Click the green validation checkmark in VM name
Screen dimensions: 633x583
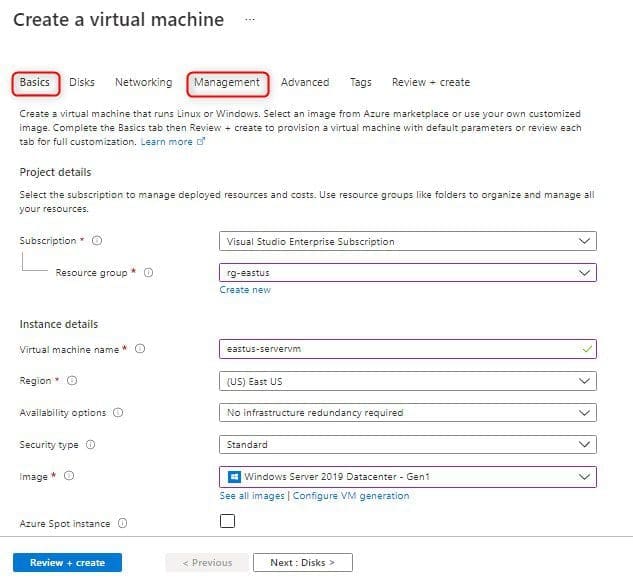point(587,349)
